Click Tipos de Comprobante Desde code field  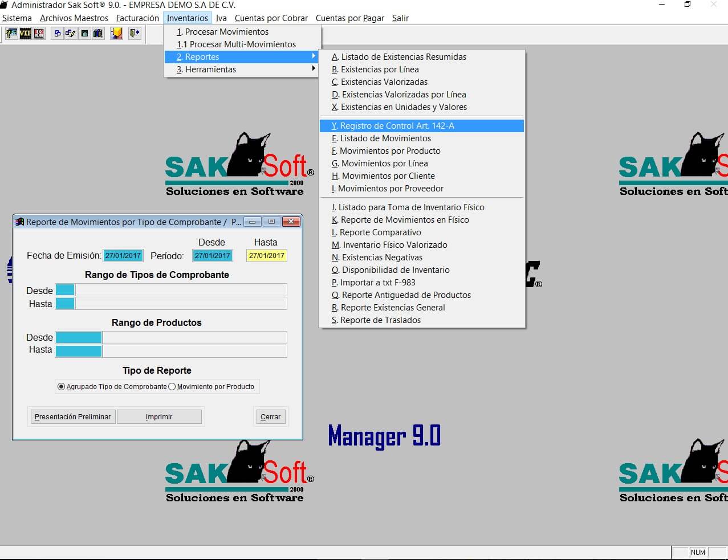pyautogui.click(x=65, y=290)
